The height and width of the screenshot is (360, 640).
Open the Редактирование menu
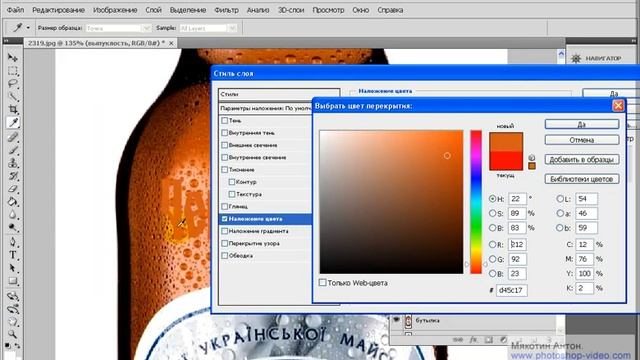pos(58,10)
